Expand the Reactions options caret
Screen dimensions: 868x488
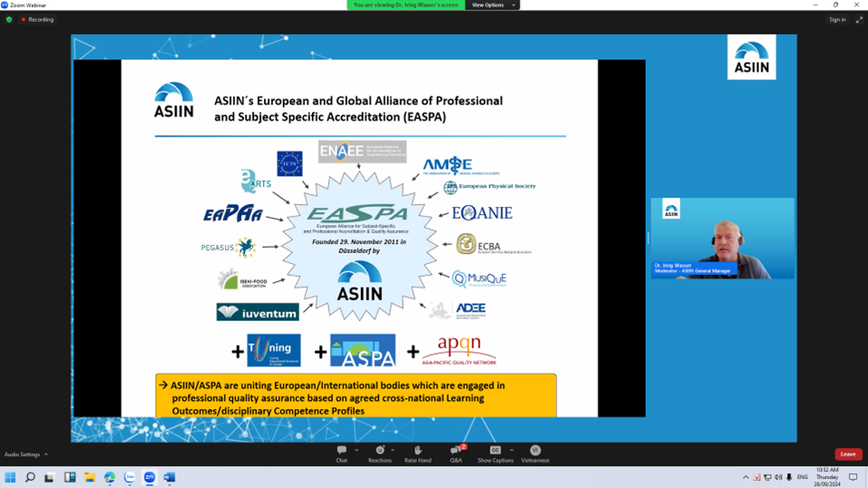393,450
